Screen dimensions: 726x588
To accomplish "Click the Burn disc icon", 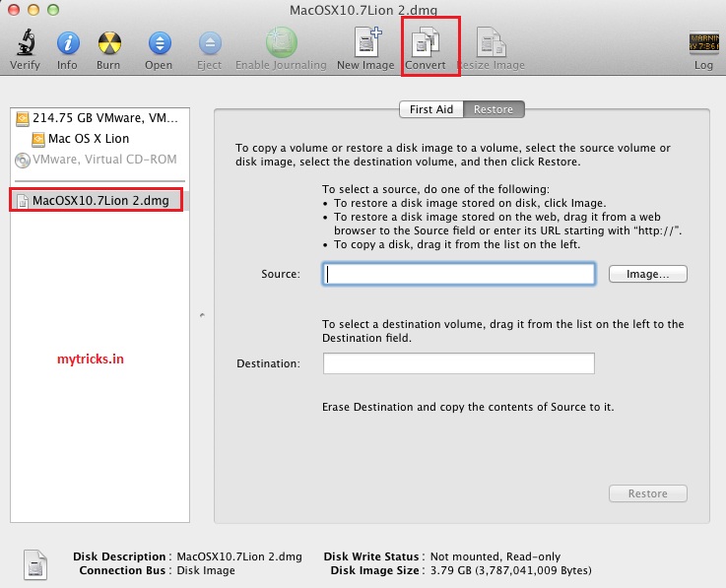I will [109, 43].
